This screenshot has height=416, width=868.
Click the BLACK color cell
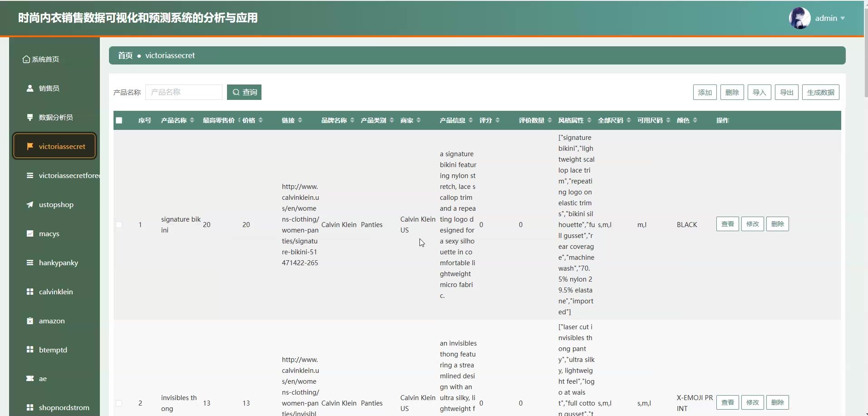(x=687, y=225)
